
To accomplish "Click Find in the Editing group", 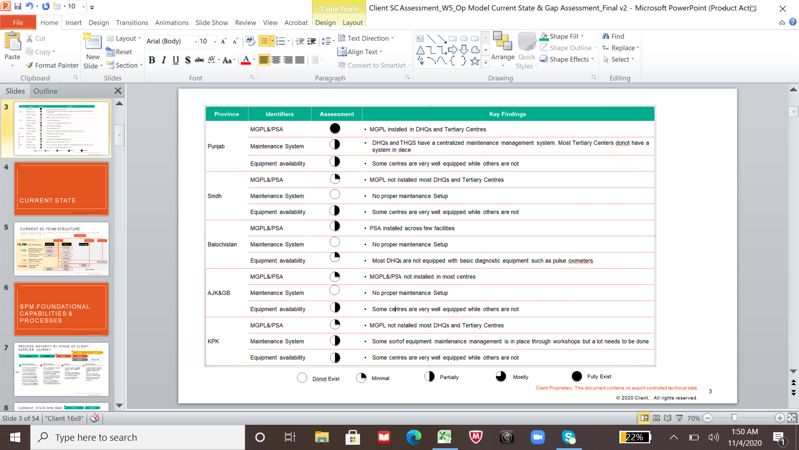I will tap(613, 36).
